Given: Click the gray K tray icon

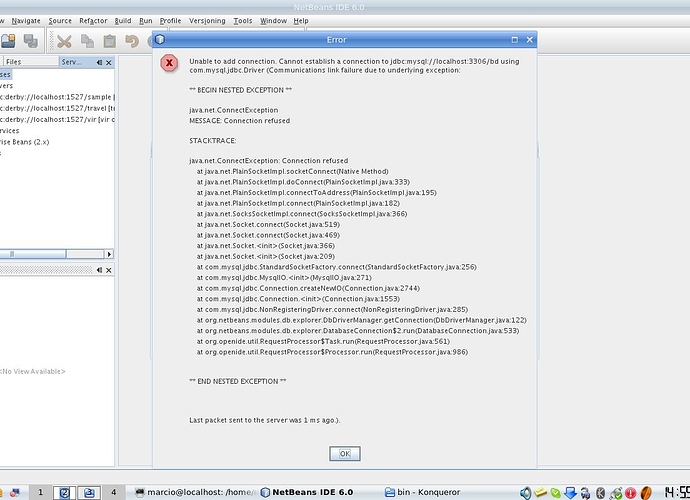Looking at the screenshot, I should [600, 493].
